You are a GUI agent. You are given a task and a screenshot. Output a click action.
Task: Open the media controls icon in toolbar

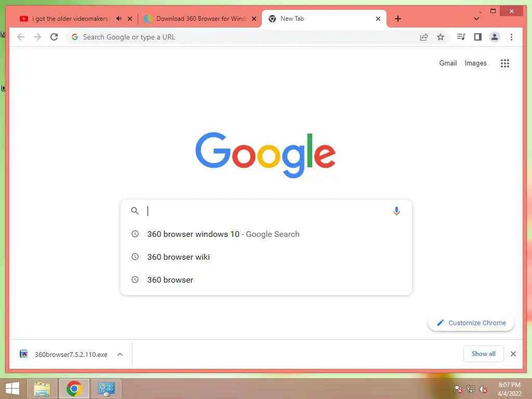[x=461, y=37]
